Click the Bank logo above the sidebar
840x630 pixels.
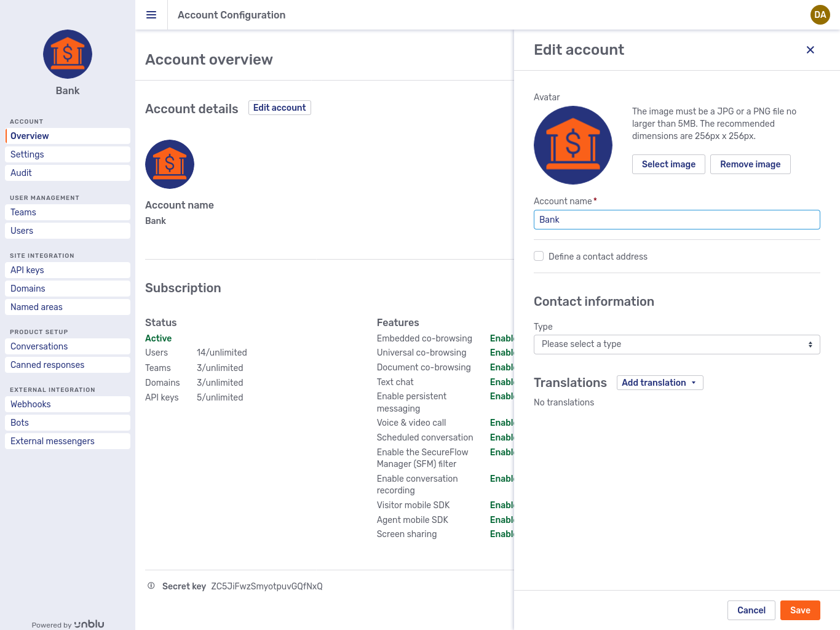coord(68,54)
